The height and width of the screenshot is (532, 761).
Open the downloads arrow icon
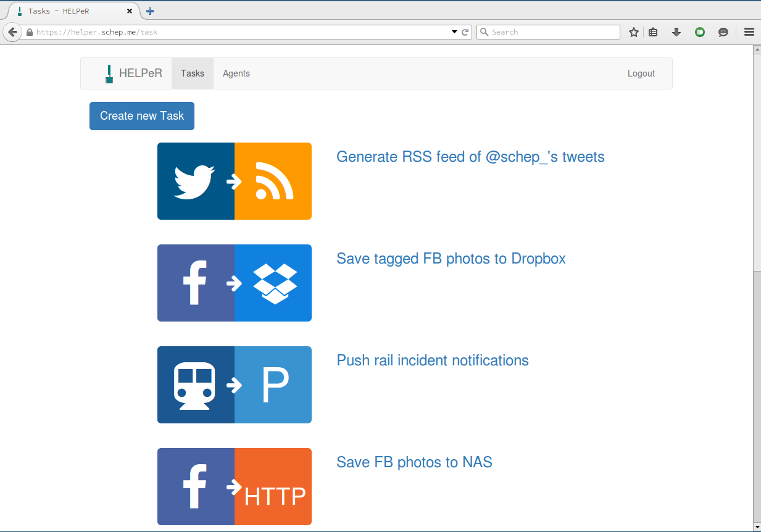click(x=676, y=32)
